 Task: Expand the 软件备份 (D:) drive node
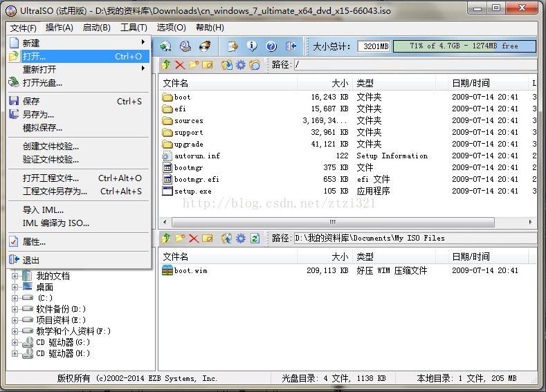(x=15, y=309)
